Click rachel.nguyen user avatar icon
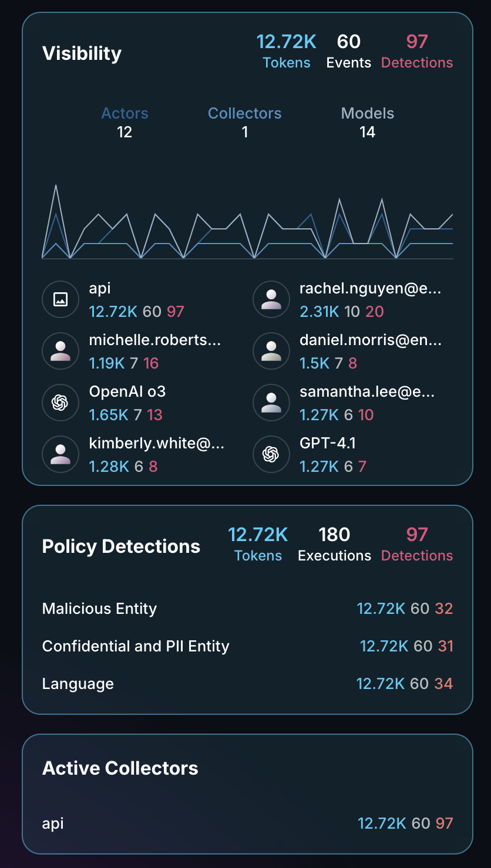The image size is (491, 868). [271, 299]
